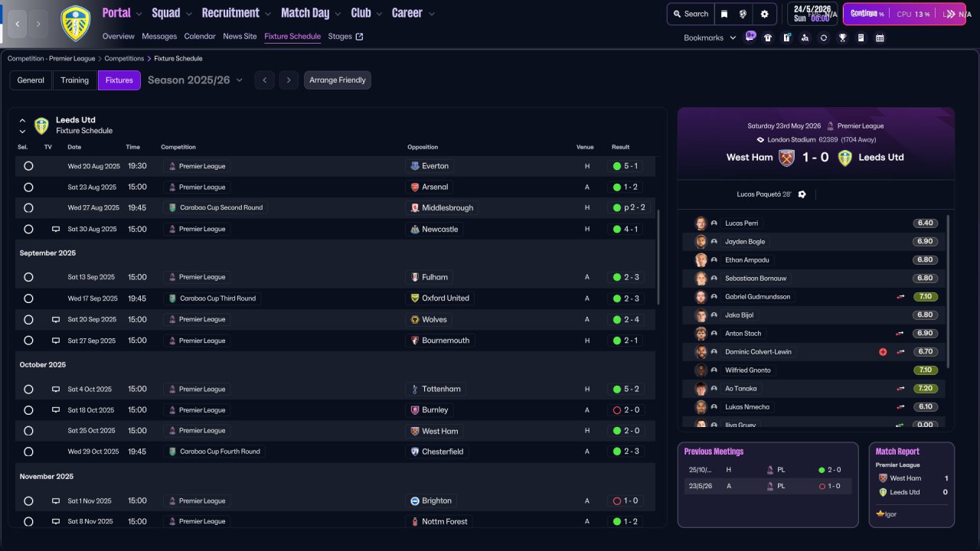This screenshot has width=980, height=551.
Task: Click the goal ball icon next to Lucas Paquetá
Action: tap(802, 194)
